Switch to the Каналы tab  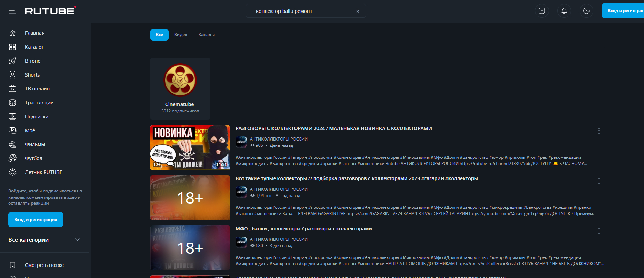pyautogui.click(x=207, y=35)
